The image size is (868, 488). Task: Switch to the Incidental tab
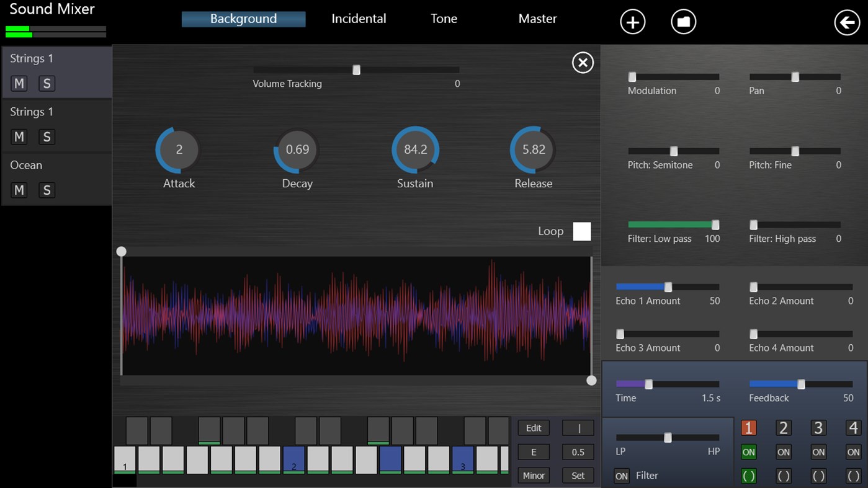(x=359, y=18)
